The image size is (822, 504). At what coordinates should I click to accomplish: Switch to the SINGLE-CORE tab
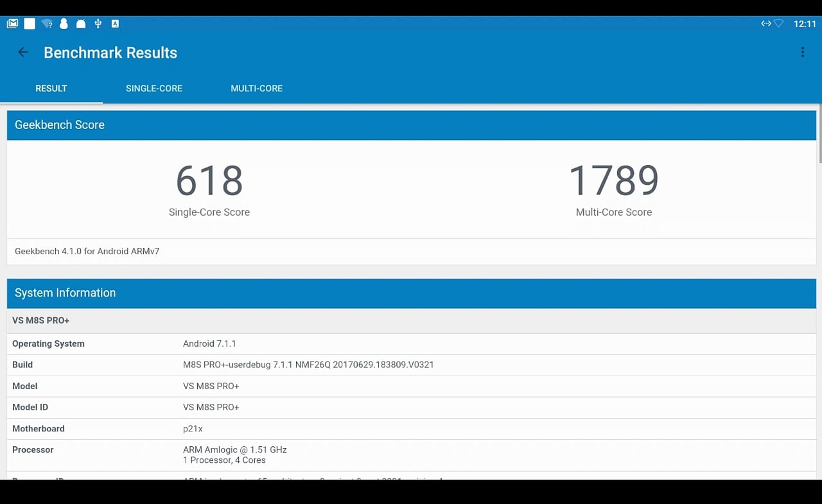tap(154, 89)
